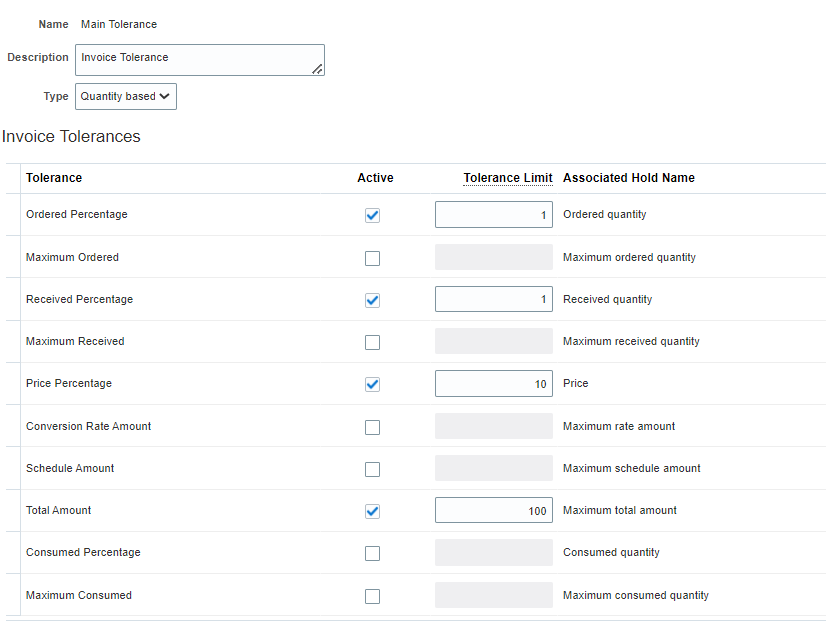The height and width of the screenshot is (629, 826).
Task: Select the Total Amount row label
Action: 58,510
